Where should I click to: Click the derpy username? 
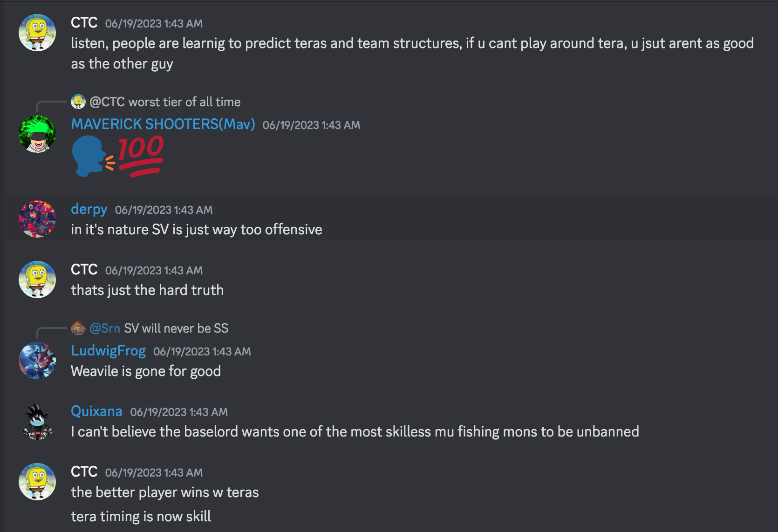pos(89,209)
